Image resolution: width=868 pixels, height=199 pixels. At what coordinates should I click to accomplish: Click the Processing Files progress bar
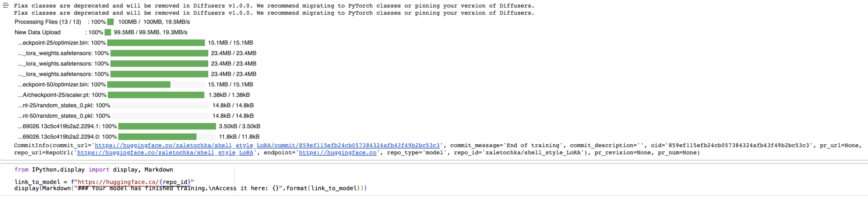click(x=110, y=22)
